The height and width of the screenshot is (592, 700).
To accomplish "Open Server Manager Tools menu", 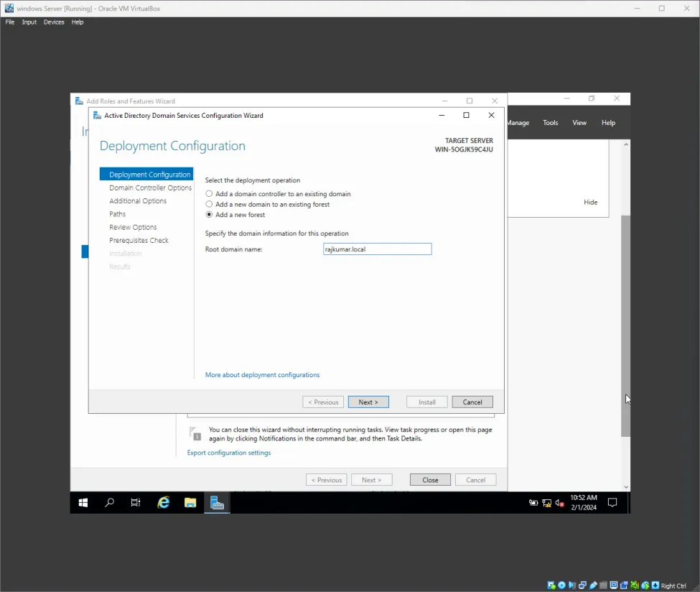I will [x=550, y=122].
